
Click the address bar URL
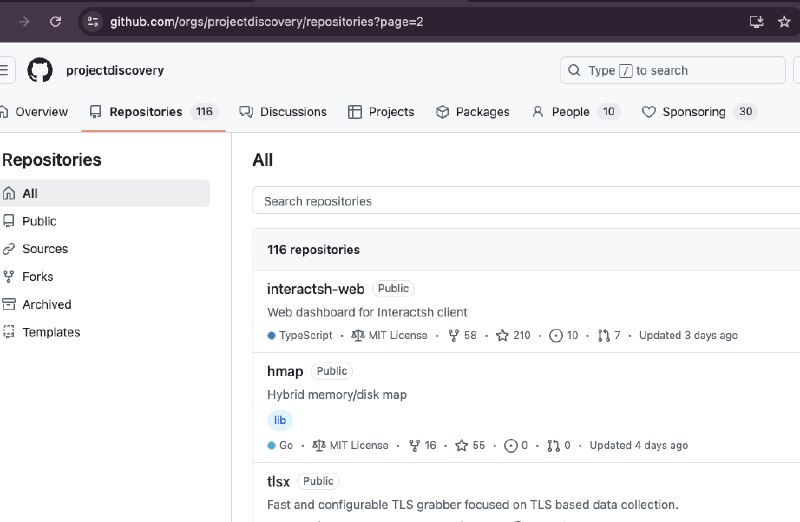click(x=266, y=21)
